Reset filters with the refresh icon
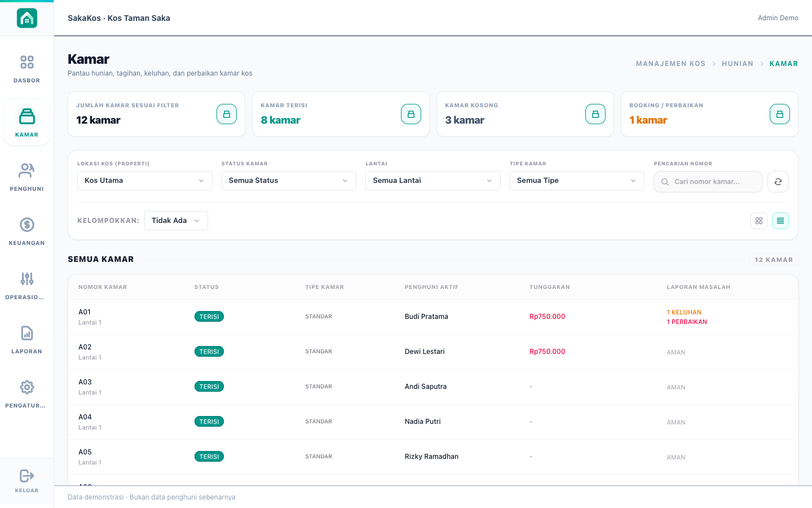This screenshot has width=812, height=508. [x=778, y=182]
